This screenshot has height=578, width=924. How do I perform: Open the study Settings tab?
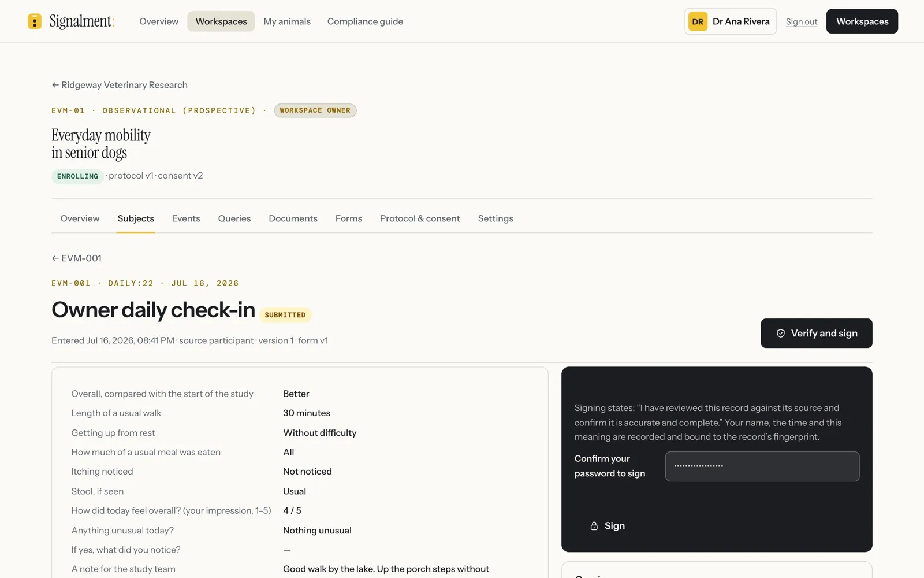coord(495,218)
